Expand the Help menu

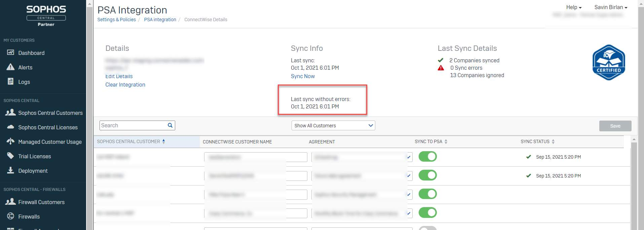(x=574, y=7)
